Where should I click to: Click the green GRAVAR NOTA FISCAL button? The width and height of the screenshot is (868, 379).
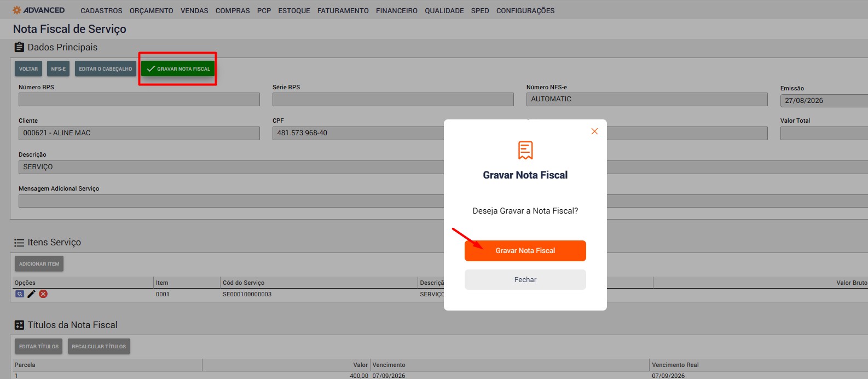click(178, 68)
